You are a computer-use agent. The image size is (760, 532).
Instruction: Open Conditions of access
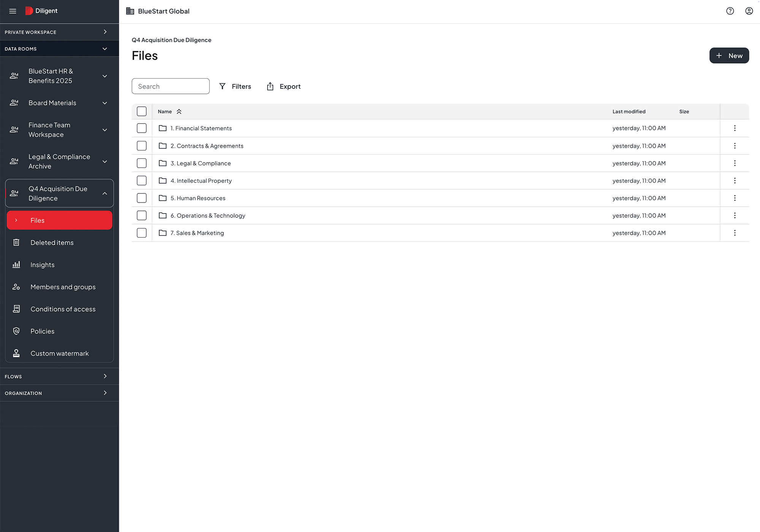(60, 309)
